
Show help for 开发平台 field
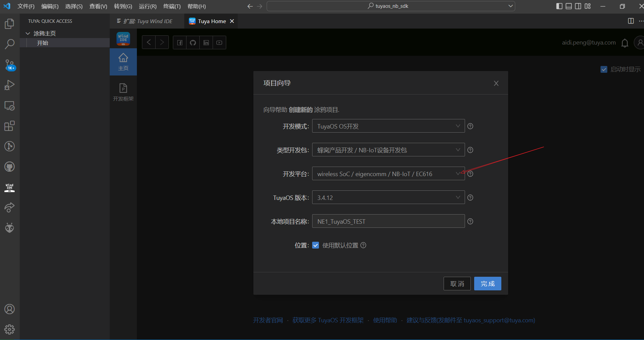470,174
